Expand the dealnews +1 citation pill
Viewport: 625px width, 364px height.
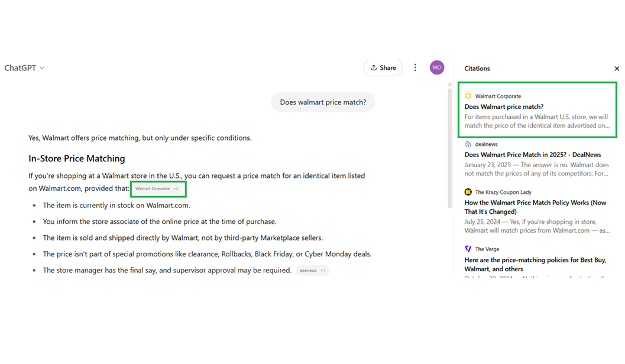point(312,270)
